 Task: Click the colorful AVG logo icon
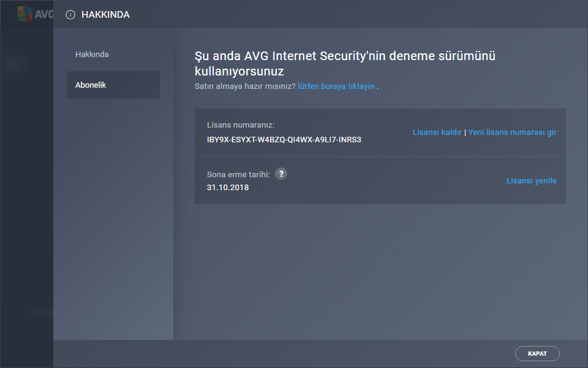[25, 14]
